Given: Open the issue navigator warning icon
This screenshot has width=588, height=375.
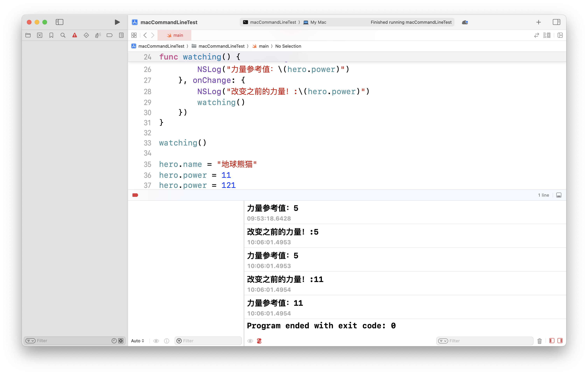Looking at the screenshot, I should click(74, 35).
